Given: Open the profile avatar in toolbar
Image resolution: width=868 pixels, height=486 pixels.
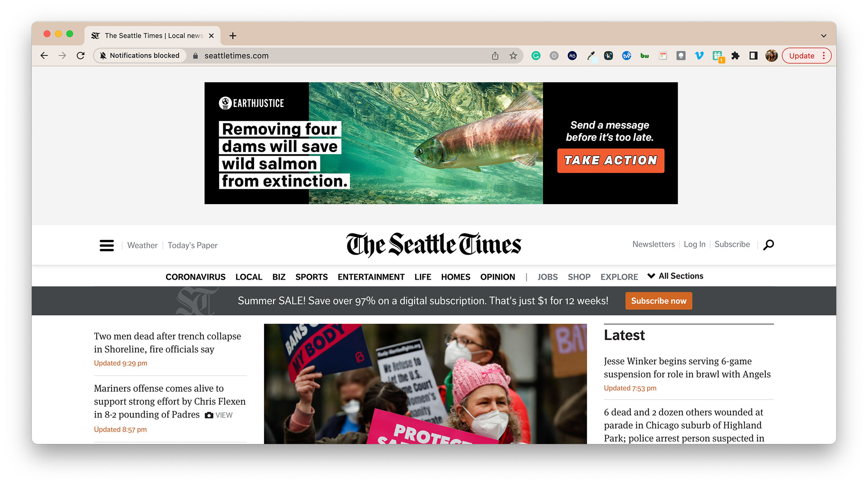Looking at the screenshot, I should point(771,56).
